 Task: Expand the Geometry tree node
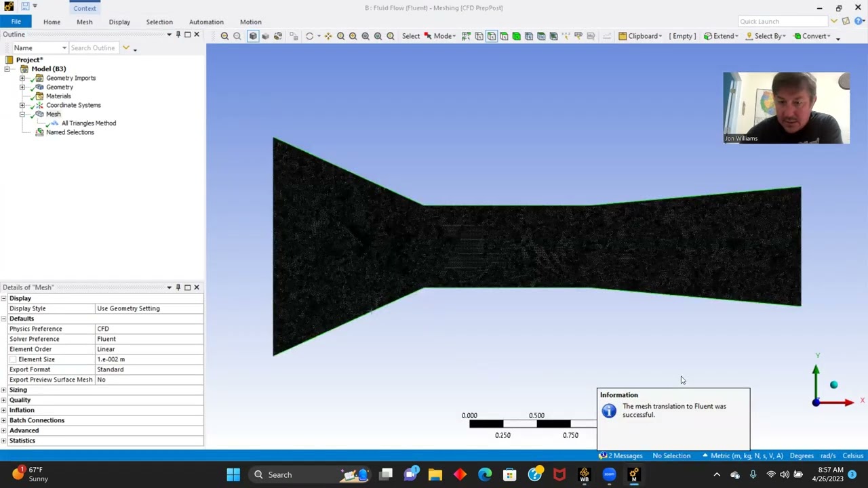22,87
